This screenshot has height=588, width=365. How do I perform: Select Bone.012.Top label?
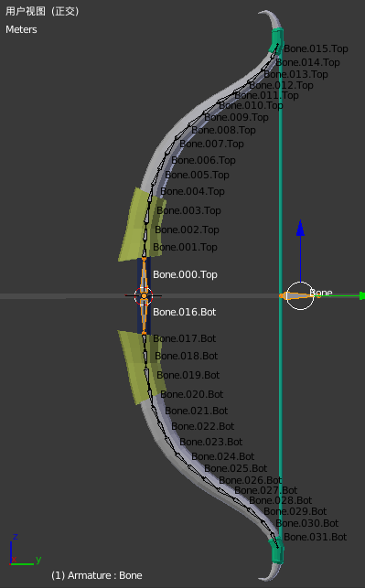(281, 85)
